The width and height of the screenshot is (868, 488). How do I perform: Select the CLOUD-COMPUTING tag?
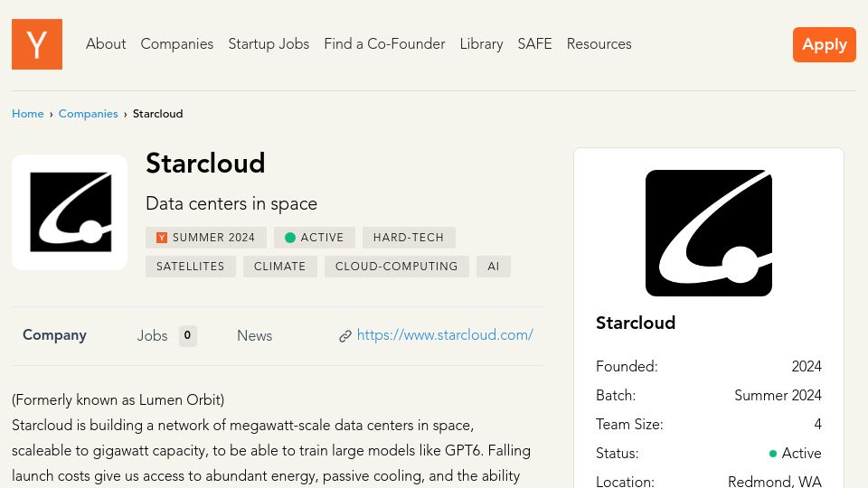[396, 266]
